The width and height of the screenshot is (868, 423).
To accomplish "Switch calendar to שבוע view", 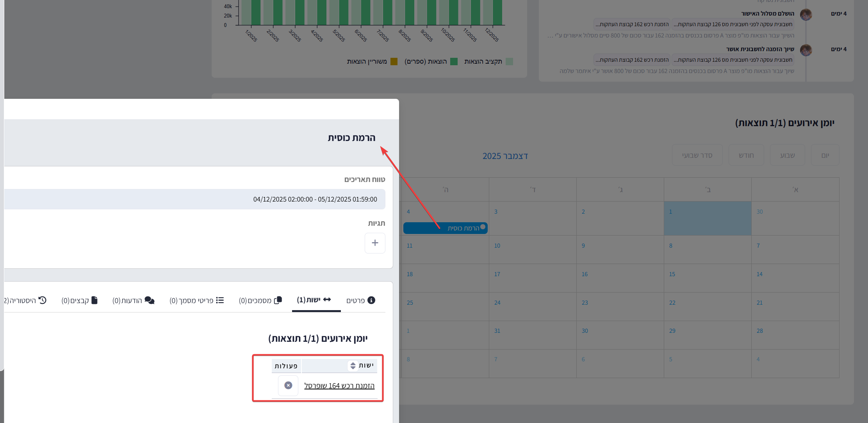I will coord(787,155).
